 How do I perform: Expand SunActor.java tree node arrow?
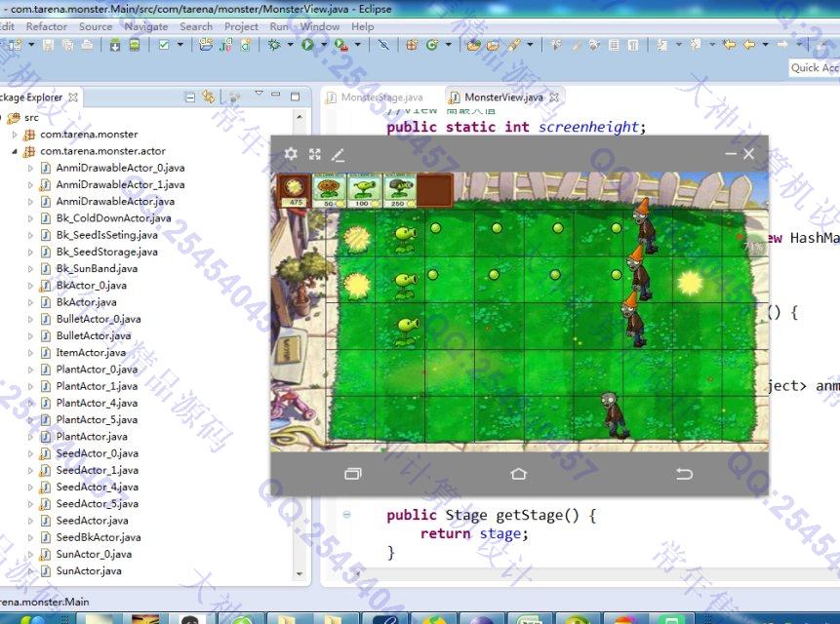pyautogui.click(x=30, y=571)
